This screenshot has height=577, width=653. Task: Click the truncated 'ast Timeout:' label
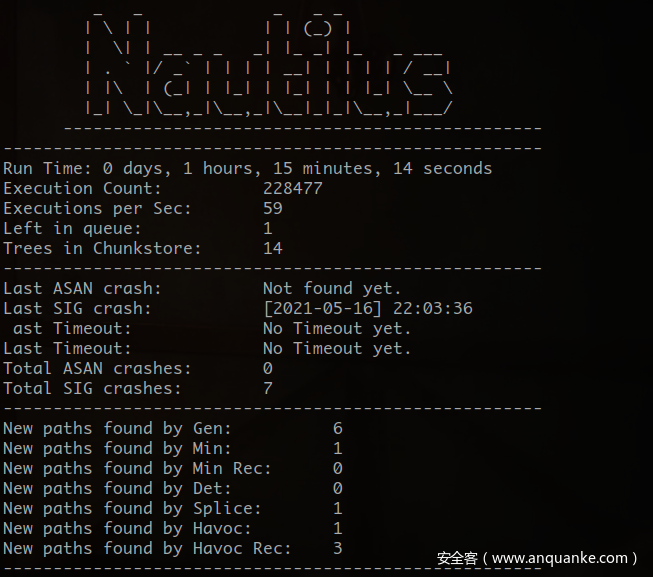(x=72, y=328)
